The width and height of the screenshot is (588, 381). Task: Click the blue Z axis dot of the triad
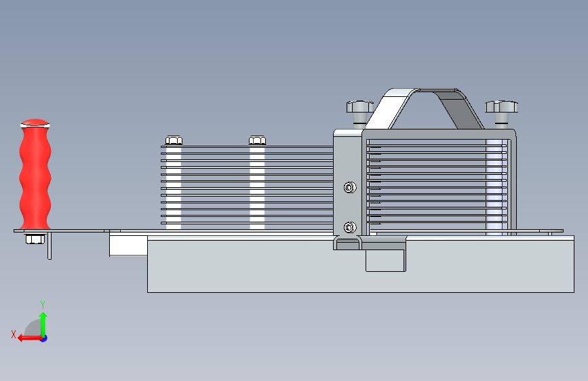pos(44,338)
